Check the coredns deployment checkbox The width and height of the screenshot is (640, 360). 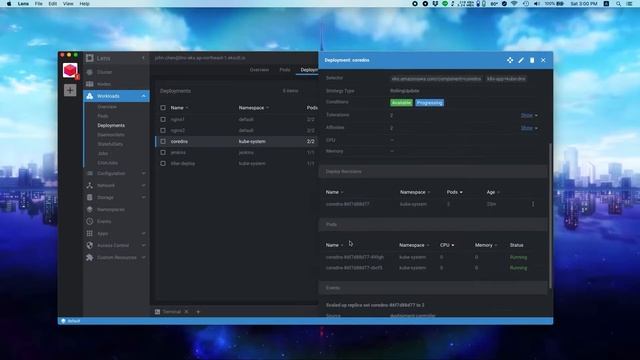(x=163, y=141)
